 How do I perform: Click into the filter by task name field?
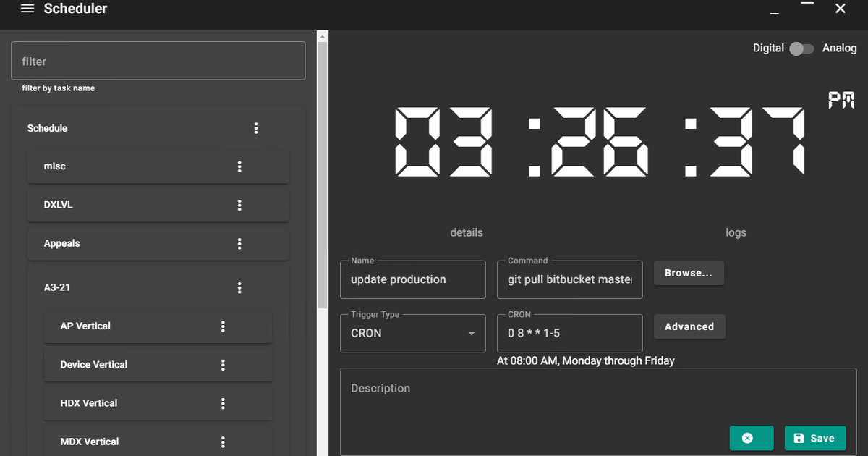[158, 61]
